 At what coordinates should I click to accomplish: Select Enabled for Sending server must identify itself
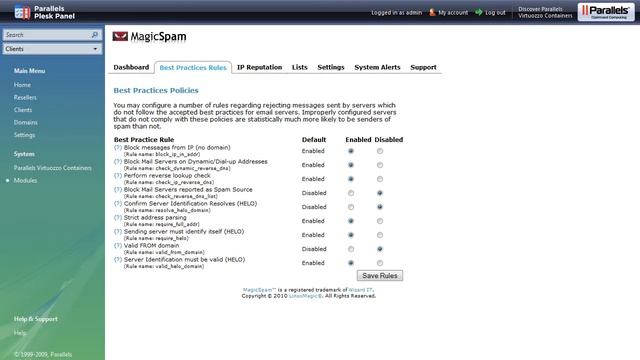(351, 235)
